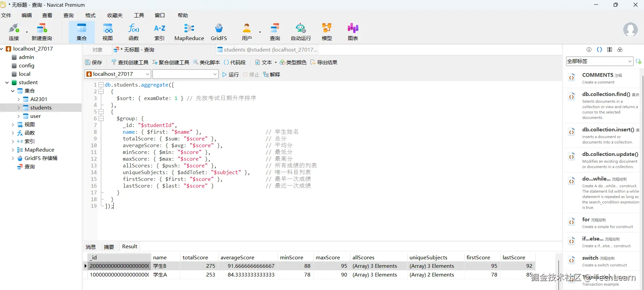Open the 查询 query toolbar icon
644x290 pixels.
click(x=275, y=32)
